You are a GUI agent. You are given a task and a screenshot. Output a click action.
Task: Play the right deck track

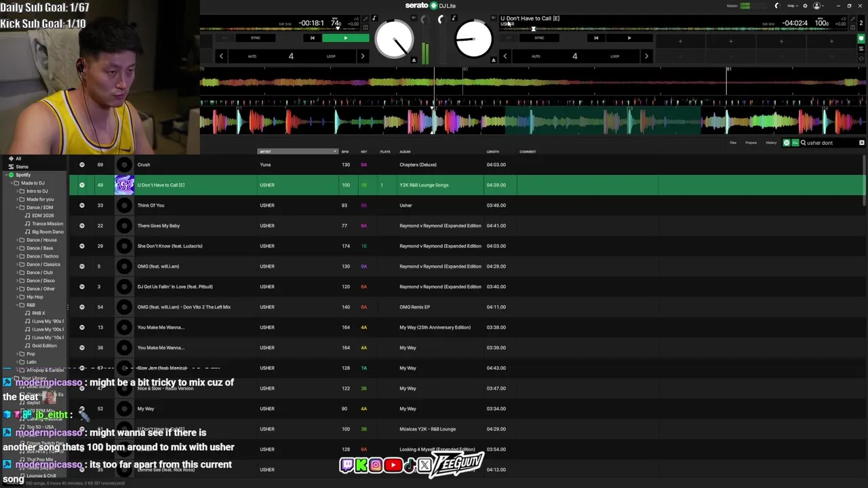tap(629, 38)
